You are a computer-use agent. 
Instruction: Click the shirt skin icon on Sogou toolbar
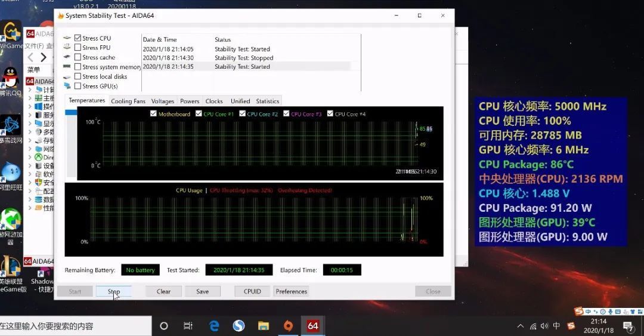[x=633, y=312]
